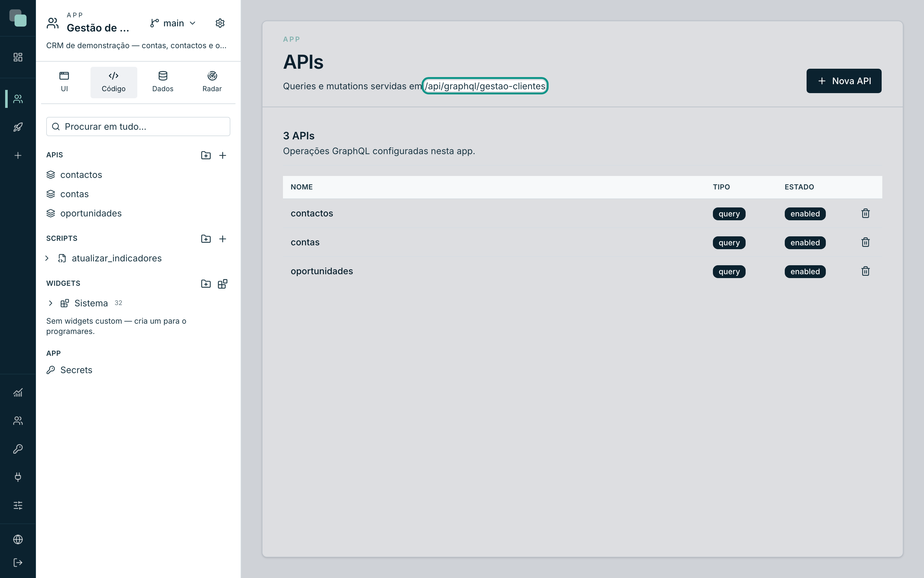Focus the Procurar em tudo search field
The image size is (924, 578).
[x=138, y=127]
